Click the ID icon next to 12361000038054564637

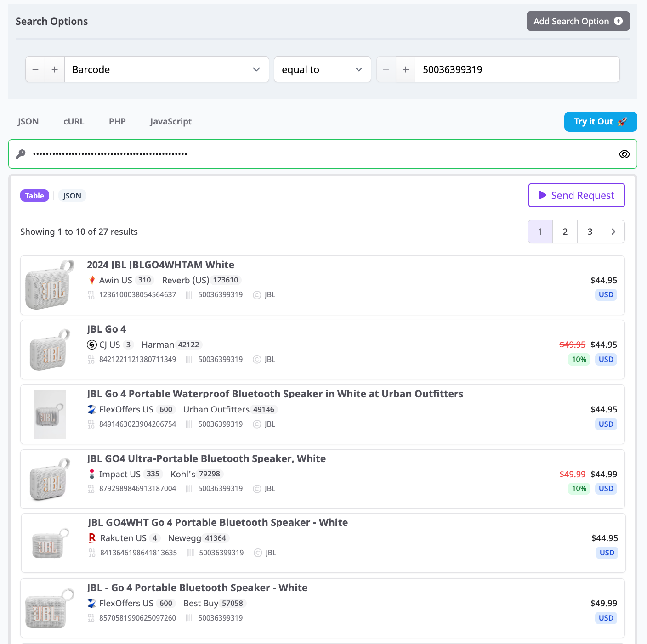[91, 295]
